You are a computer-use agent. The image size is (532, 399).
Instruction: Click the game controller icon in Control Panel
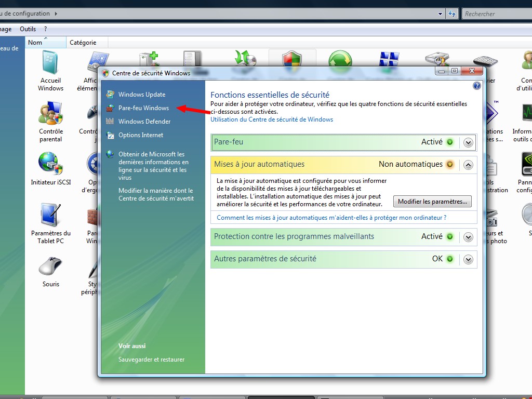(92, 112)
